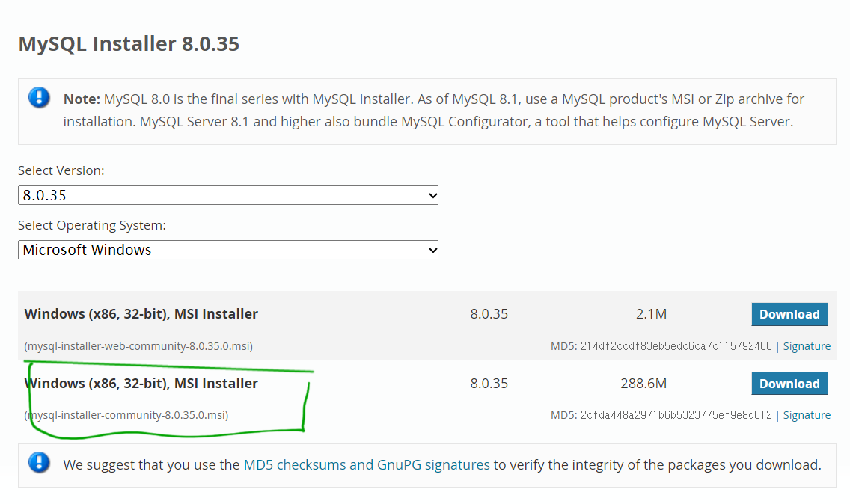Click the MySQL Installer 8.0.35 heading
The width and height of the screenshot is (850, 504).
pyautogui.click(x=129, y=44)
